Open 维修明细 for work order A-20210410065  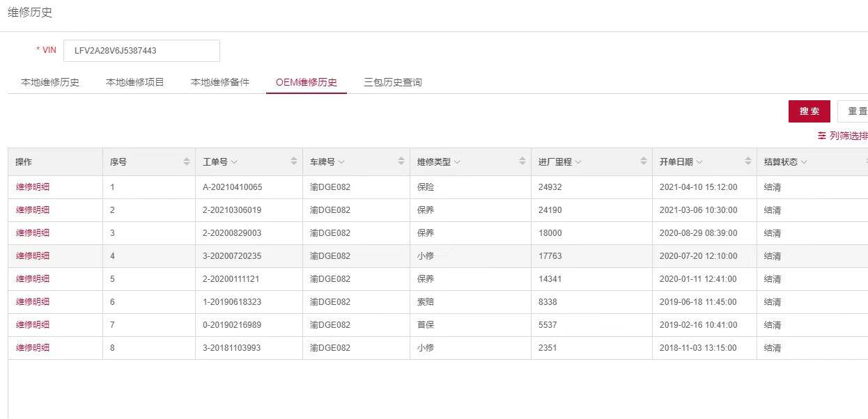coord(33,187)
